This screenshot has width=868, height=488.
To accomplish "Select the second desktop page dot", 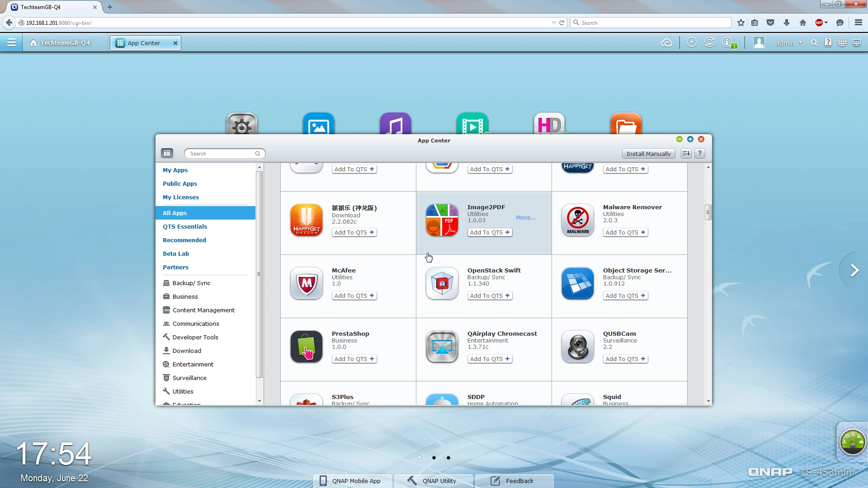I will [434, 458].
